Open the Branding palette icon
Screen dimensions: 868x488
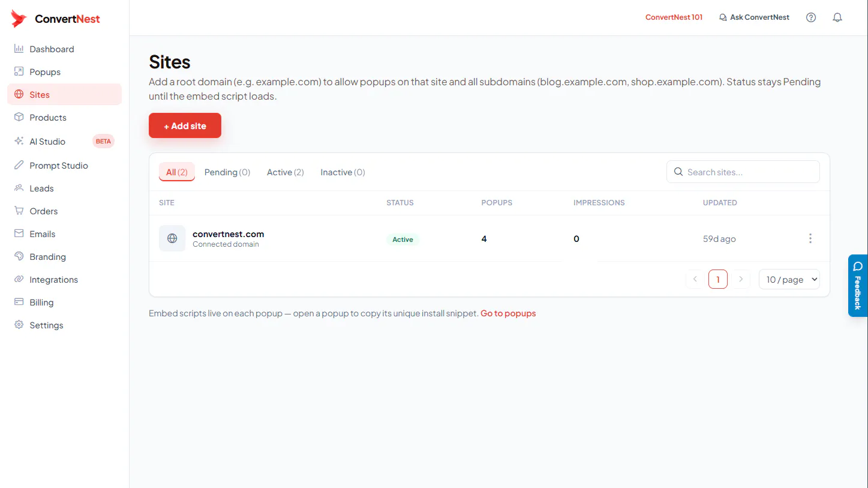click(19, 256)
